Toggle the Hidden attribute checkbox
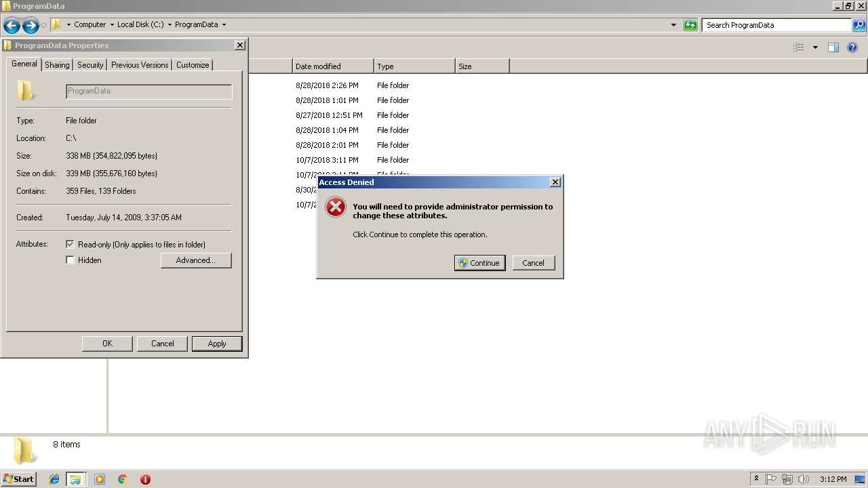 pos(70,260)
